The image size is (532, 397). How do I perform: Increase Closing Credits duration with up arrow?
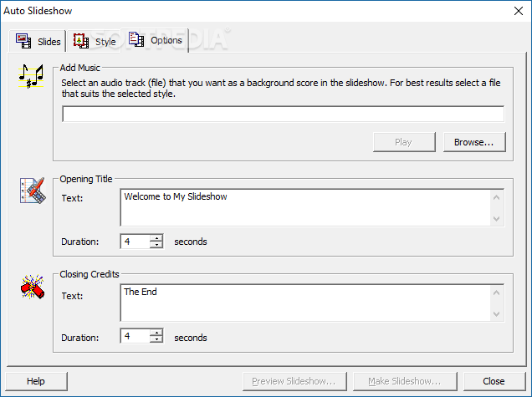[156, 333]
